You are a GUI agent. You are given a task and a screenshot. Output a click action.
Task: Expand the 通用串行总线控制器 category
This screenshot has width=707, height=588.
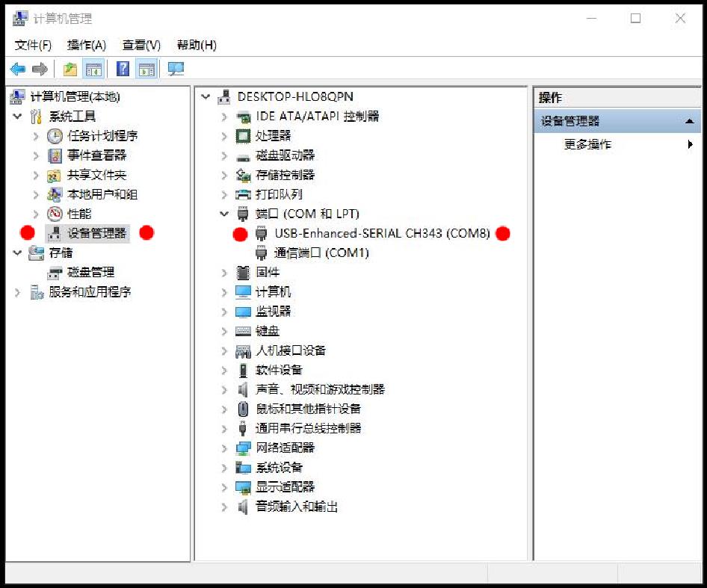click(x=224, y=428)
